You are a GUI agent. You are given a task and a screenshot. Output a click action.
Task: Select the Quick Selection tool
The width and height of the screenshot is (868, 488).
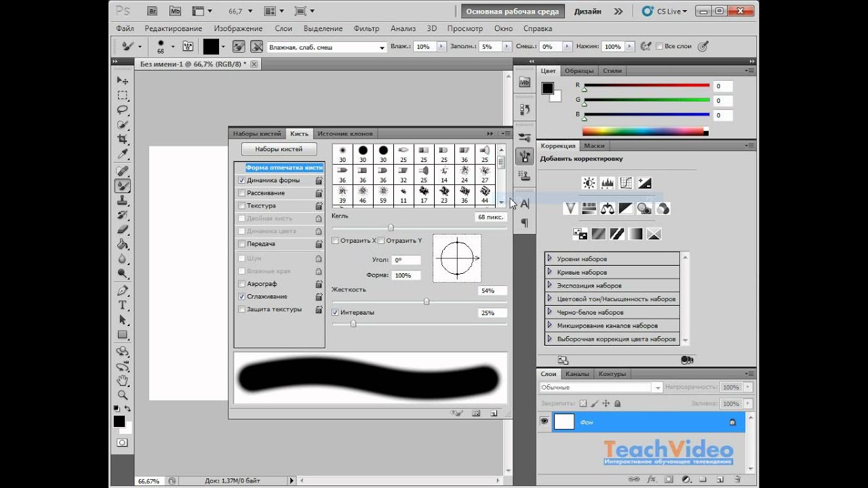(x=123, y=125)
